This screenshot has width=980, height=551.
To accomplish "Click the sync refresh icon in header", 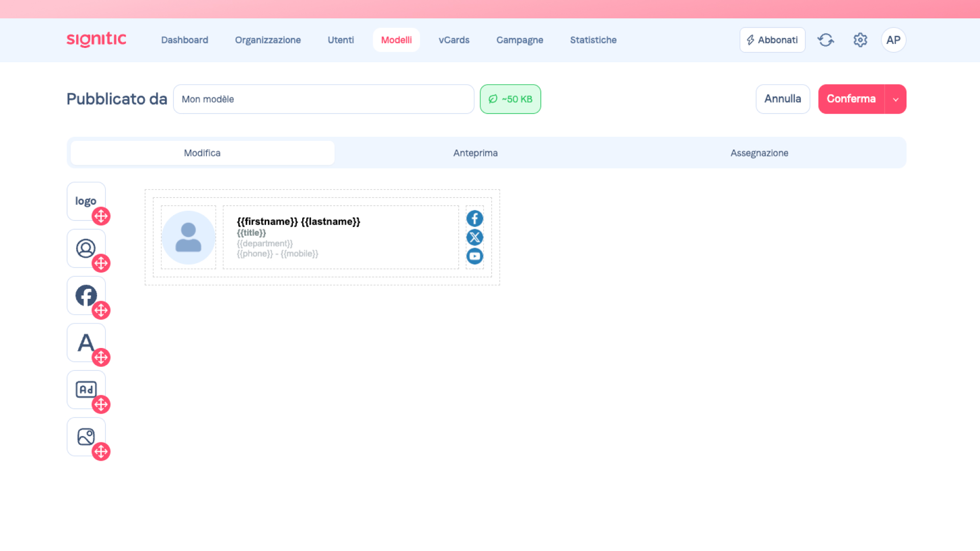I will coord(825,40).
